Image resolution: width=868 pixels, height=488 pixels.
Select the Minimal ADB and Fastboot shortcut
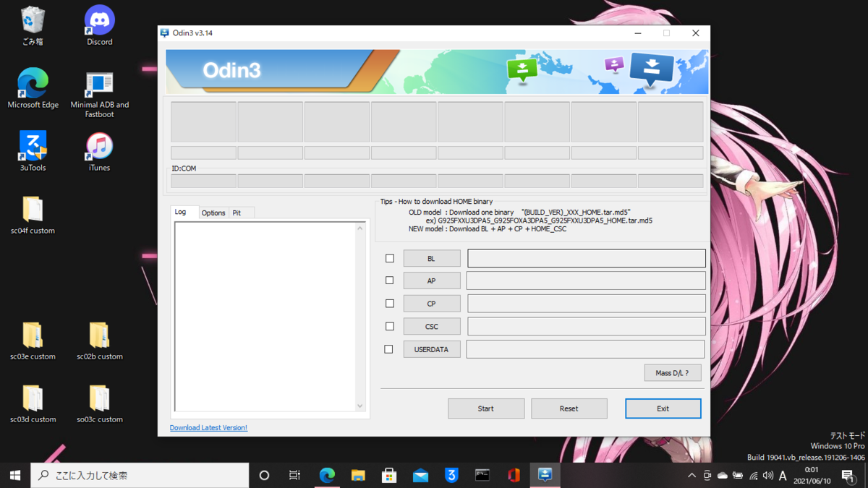click(99, 93)
